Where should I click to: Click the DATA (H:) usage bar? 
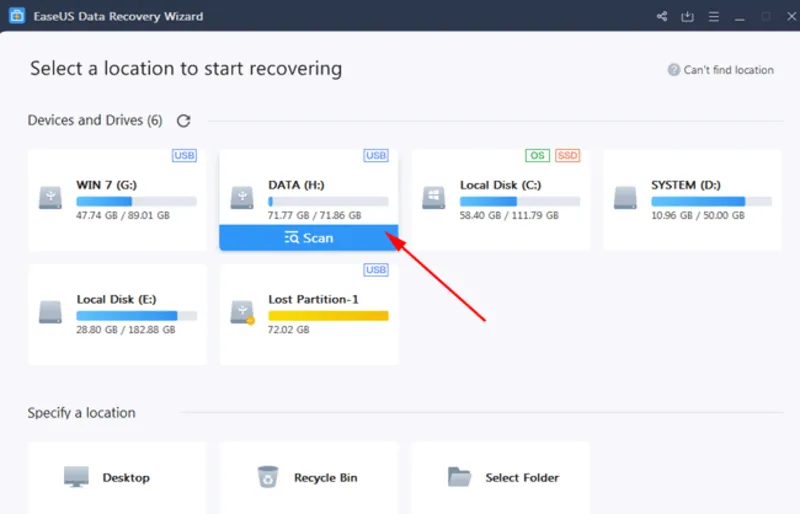point(328,201)
